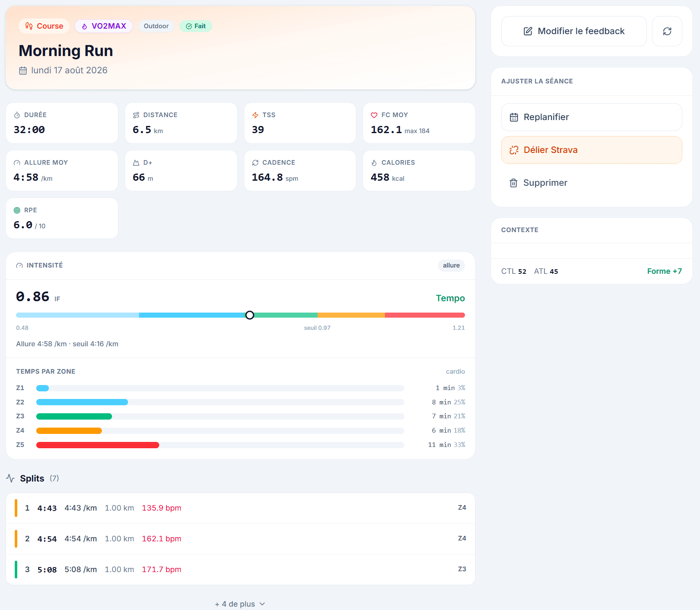Select split 1 row at 4:43
Screen dimensions: 700x610
click(240, 508)
